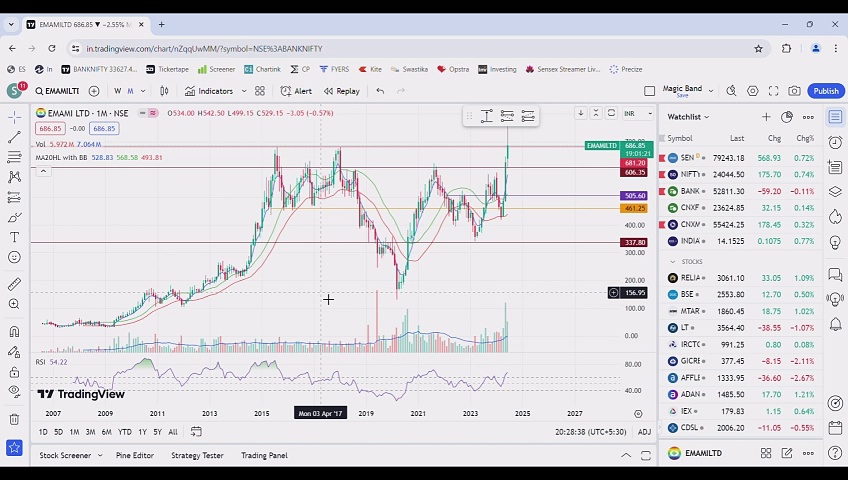The width and height of the screenshot is (848, 480).
Task: Bookmark this page with star icon
Action: pyautogui.click(x=758, y=49)
